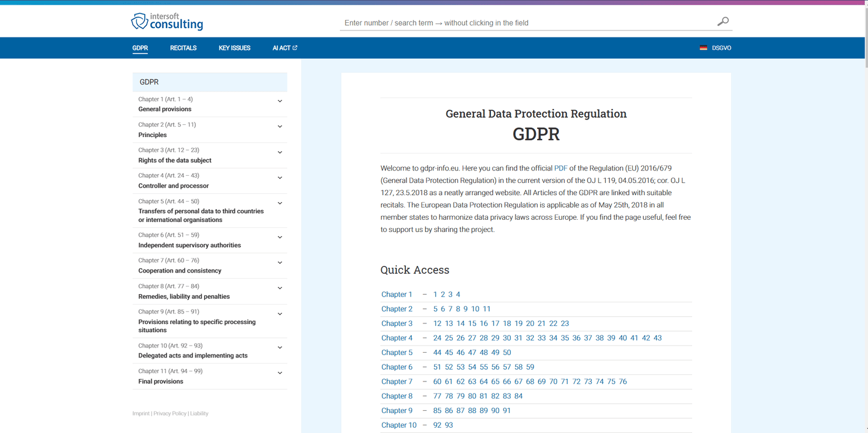Expand Chapter 10 Delegated acts chevron
This screenshot has height=433, width=868.
tap(280, 347)
